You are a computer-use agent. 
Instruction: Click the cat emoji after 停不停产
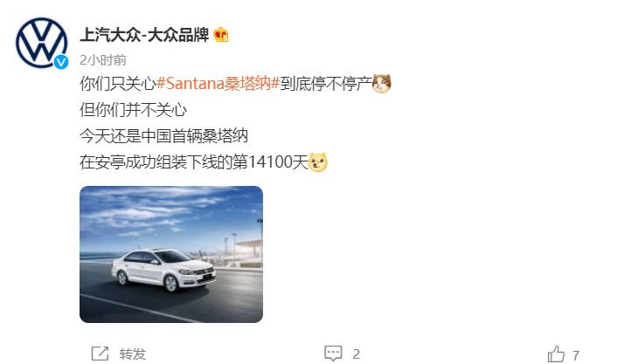pos(382,84)
